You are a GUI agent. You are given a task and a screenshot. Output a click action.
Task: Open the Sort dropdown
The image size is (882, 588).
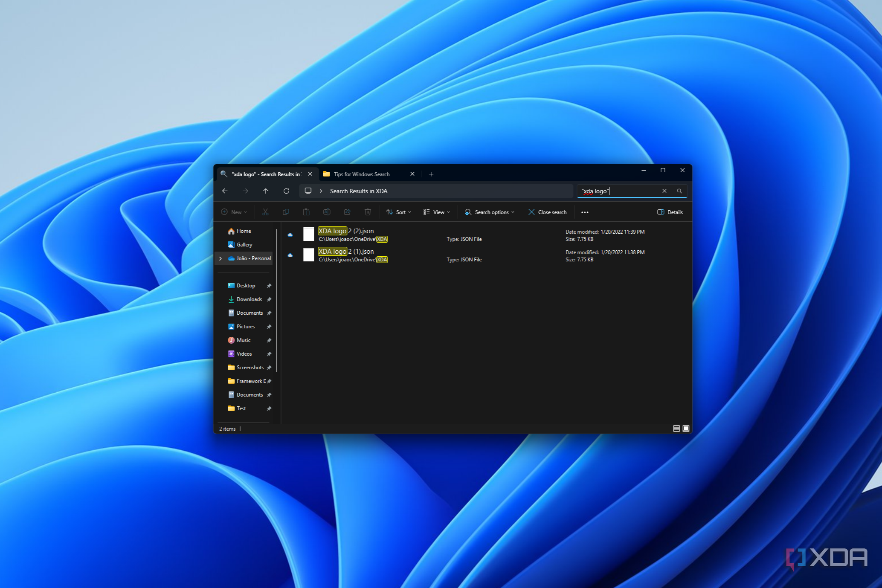coord(399,212)
